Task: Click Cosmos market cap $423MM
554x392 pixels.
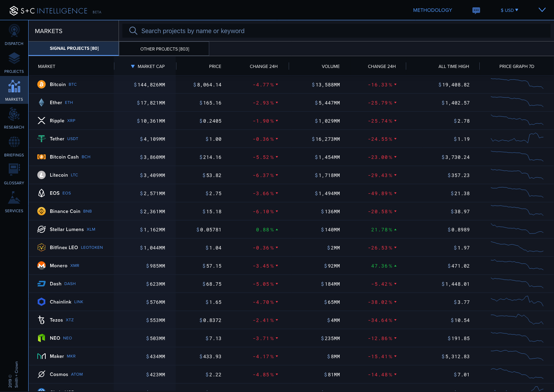Action: (156, 375)
